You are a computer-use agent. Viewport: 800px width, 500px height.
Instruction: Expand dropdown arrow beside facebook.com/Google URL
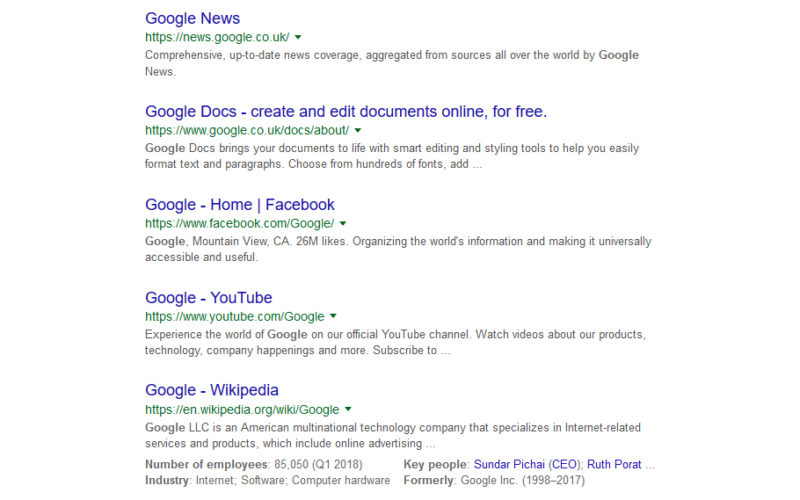coord(343,223)
